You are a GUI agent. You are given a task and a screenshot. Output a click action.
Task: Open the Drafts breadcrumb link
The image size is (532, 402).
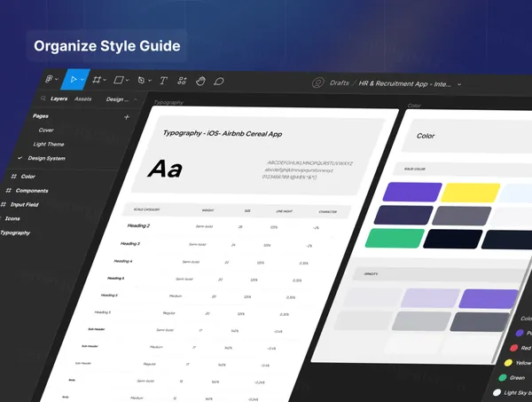341,83
